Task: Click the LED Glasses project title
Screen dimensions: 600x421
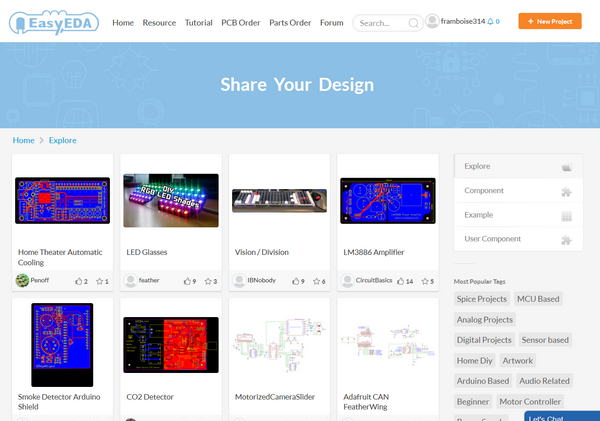Action: [x=147, y=252]
